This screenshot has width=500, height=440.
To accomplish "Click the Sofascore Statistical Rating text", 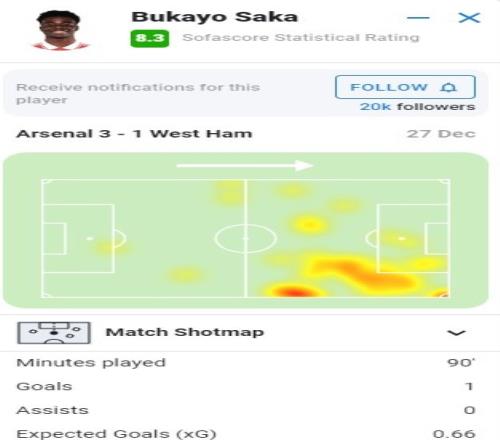I will [301, 37].
